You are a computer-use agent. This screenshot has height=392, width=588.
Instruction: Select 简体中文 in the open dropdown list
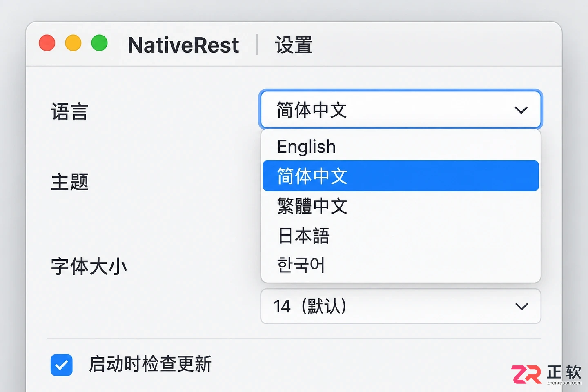click(401, 176)
